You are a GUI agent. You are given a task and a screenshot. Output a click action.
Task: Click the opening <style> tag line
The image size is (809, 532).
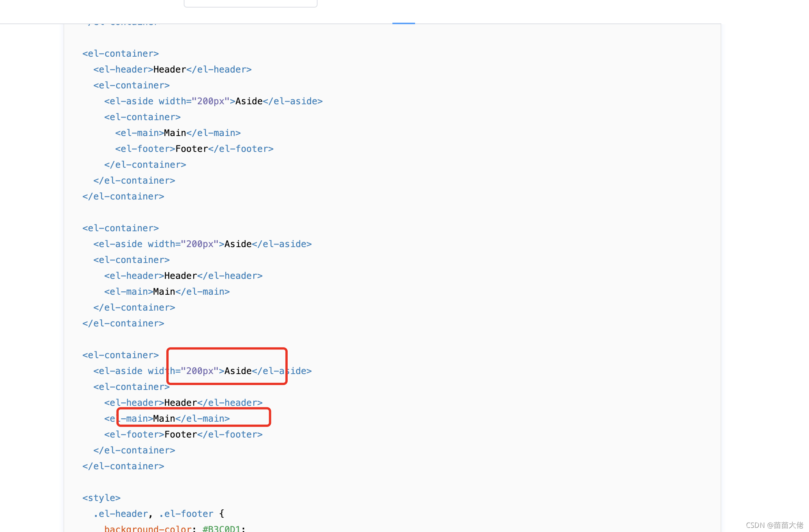tap(101, 498)
